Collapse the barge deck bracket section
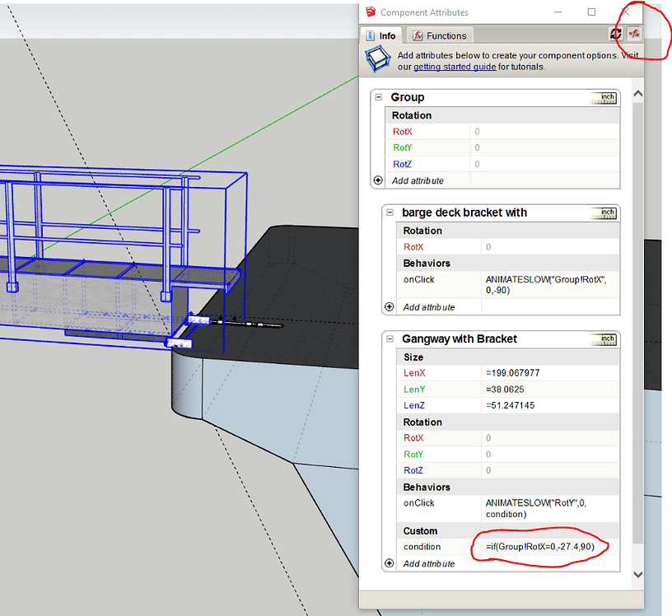This screenshot has height=616, width=672. point(389,212)
